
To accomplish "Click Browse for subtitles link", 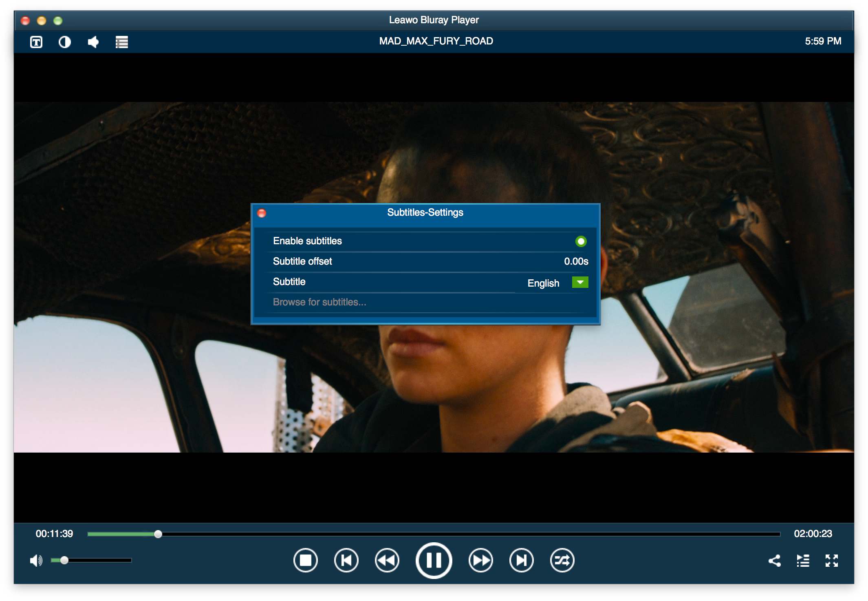I will [x=319, y=302].
